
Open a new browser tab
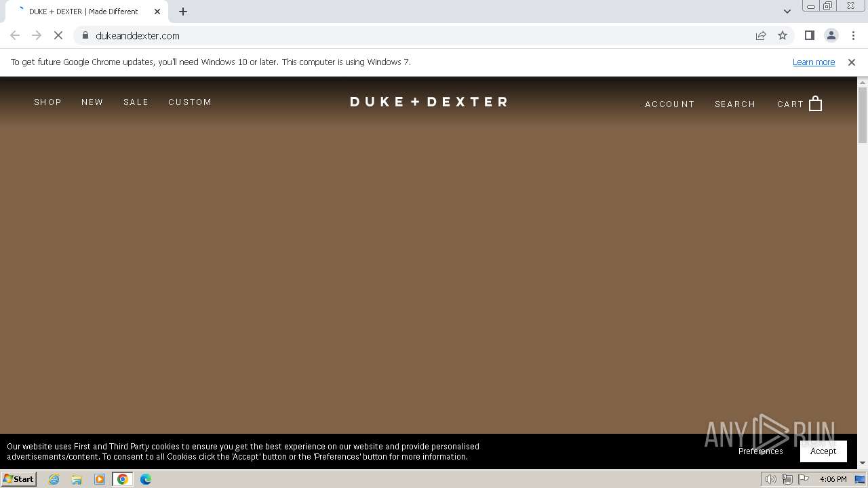point(183,12)
